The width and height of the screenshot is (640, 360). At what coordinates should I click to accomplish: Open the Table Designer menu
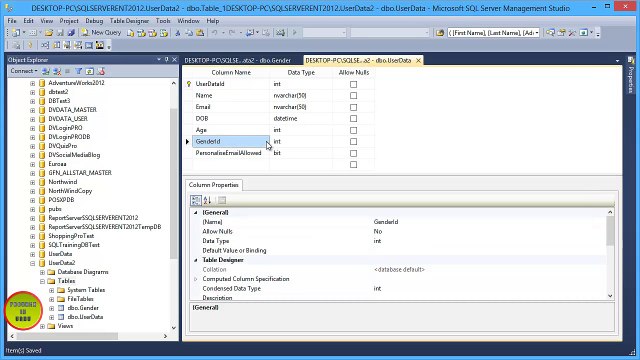click(x=129, y=21)
